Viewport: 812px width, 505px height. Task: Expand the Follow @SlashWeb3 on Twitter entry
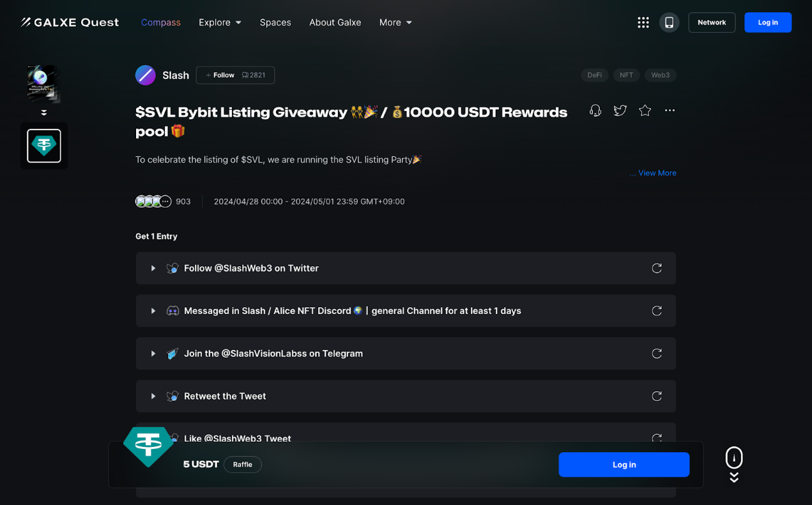tap(153, 268)
